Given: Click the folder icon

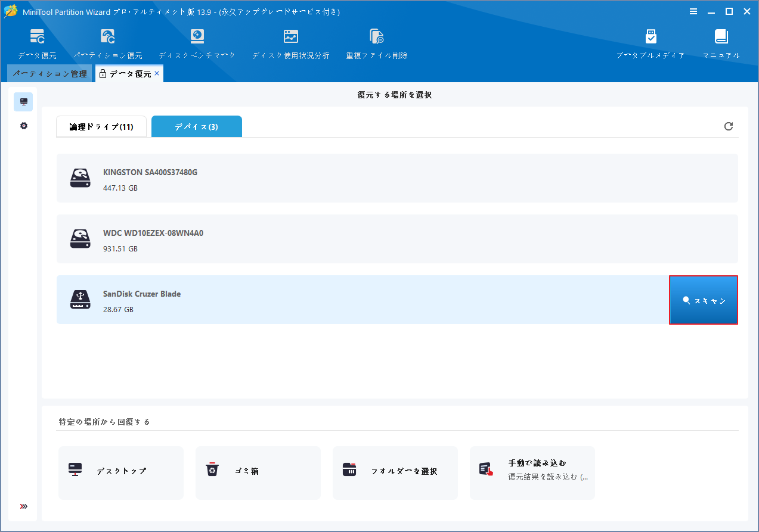Looking at the screenshot, I should pos(349,469).
